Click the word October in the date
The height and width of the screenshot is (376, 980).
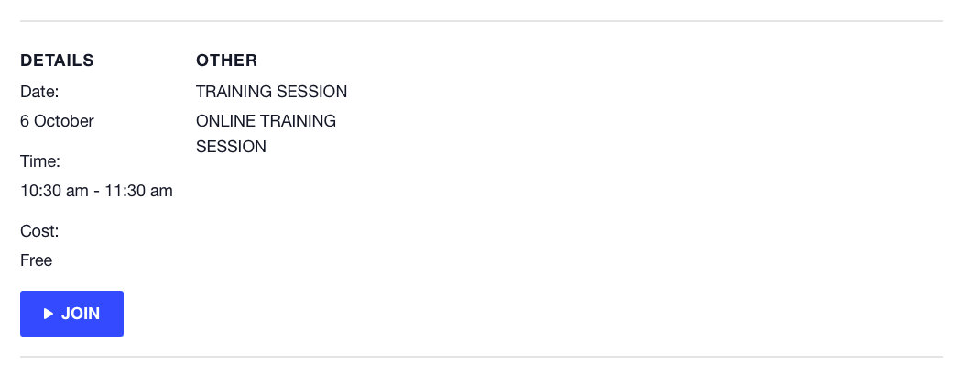64,121
